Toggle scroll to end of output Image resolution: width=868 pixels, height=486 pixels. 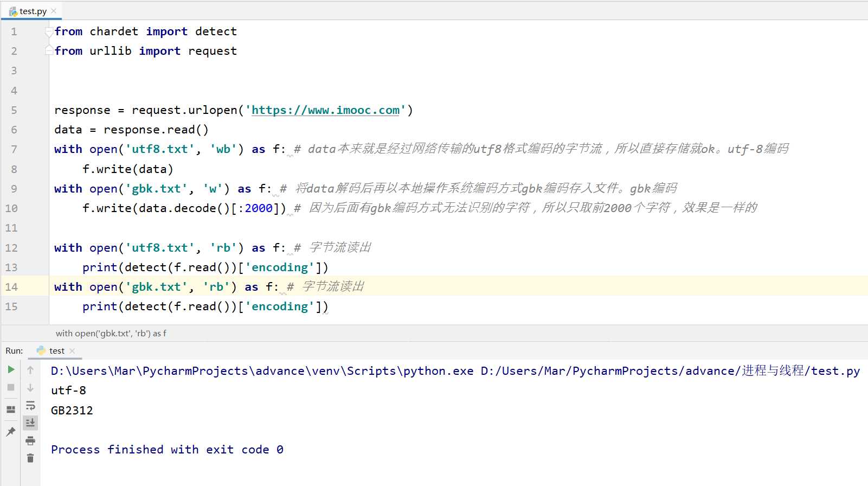[x=30, y=423]
